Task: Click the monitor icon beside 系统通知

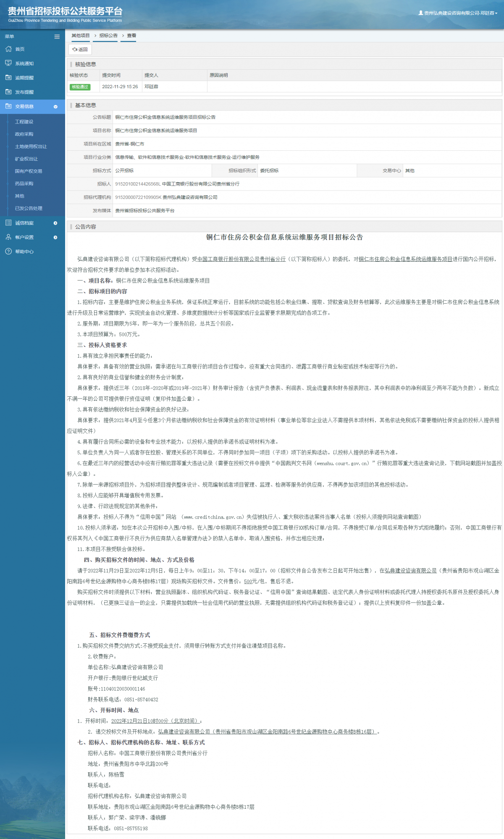Action: [x=8, y=63]
